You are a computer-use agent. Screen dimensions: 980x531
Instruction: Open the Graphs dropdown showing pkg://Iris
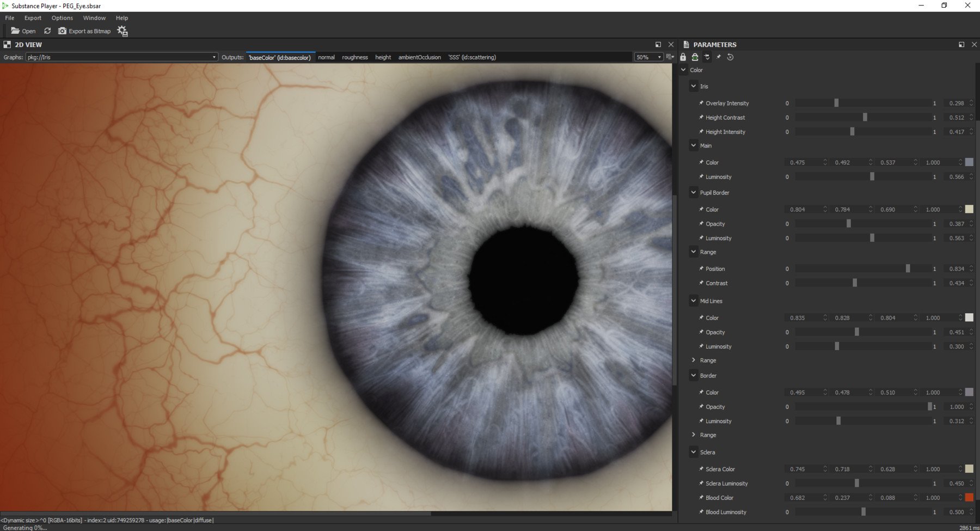[x=121, y=57]
